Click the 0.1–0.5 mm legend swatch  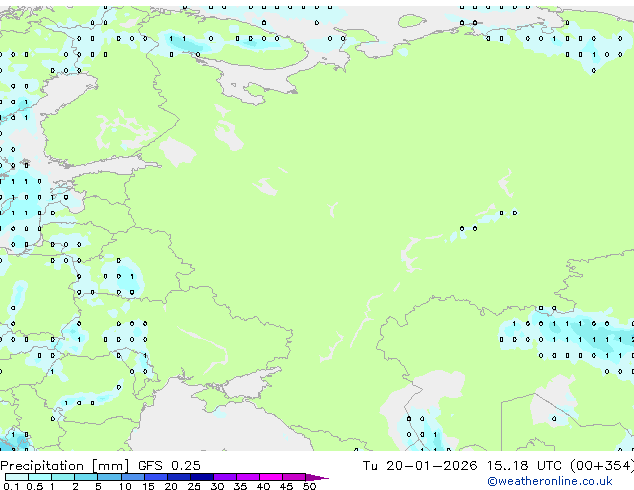point(17,477)
